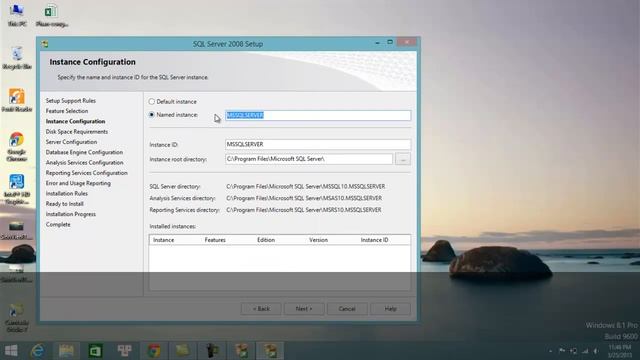Select Installation Rules step

(x=67, y=193)
